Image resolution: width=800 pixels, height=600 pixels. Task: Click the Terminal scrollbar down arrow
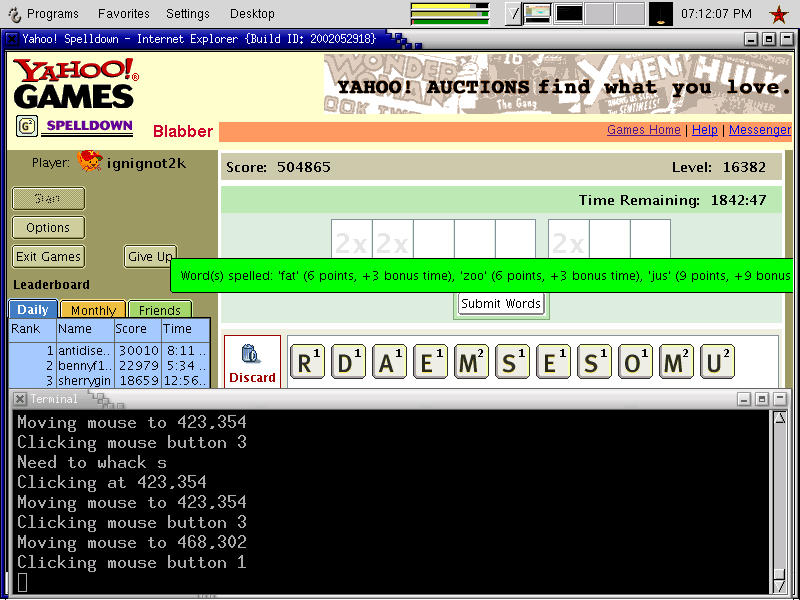coord(780,586)
